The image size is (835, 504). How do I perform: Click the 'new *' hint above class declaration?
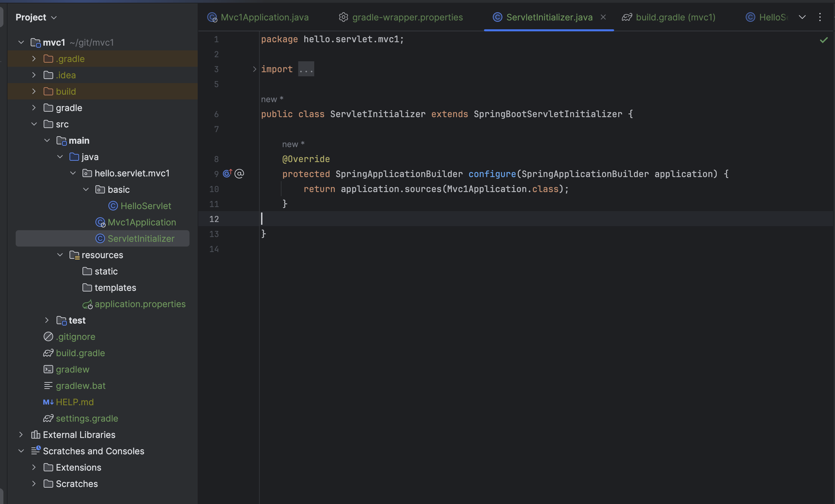tap(272, 99)
